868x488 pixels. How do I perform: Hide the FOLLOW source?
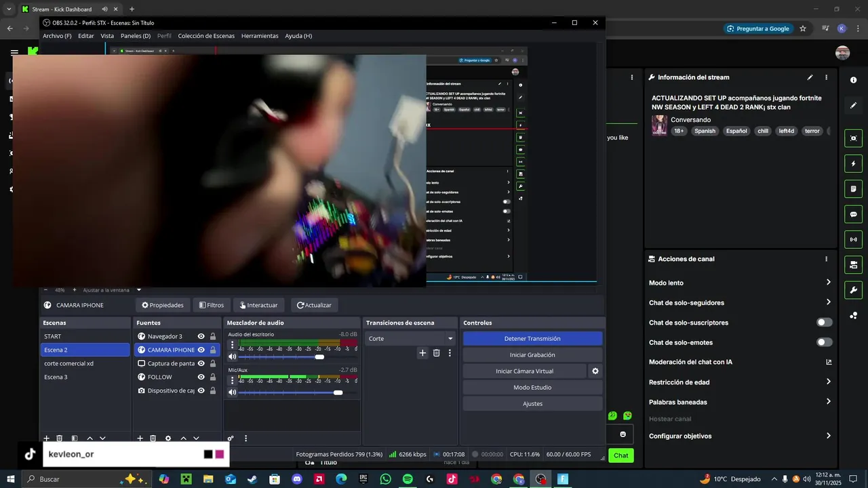pos(201,377)
